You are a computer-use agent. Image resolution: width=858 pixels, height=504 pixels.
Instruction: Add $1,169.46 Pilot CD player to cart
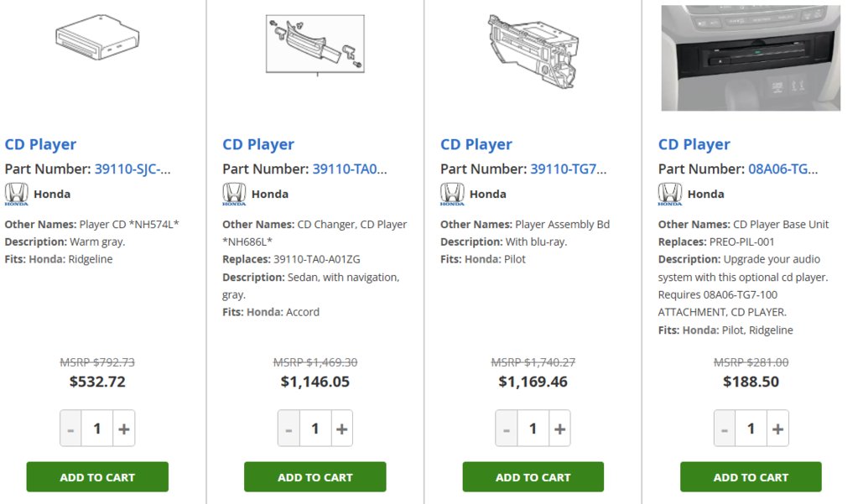(533, 477)
